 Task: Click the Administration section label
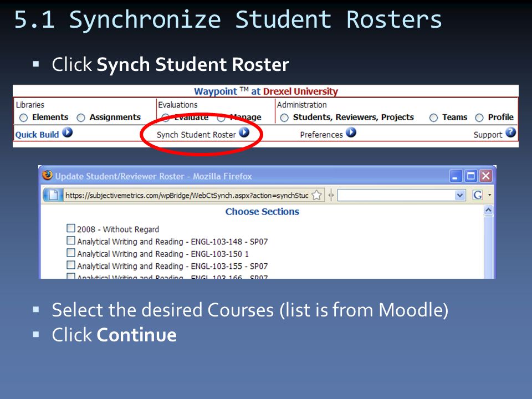point(302,105)
